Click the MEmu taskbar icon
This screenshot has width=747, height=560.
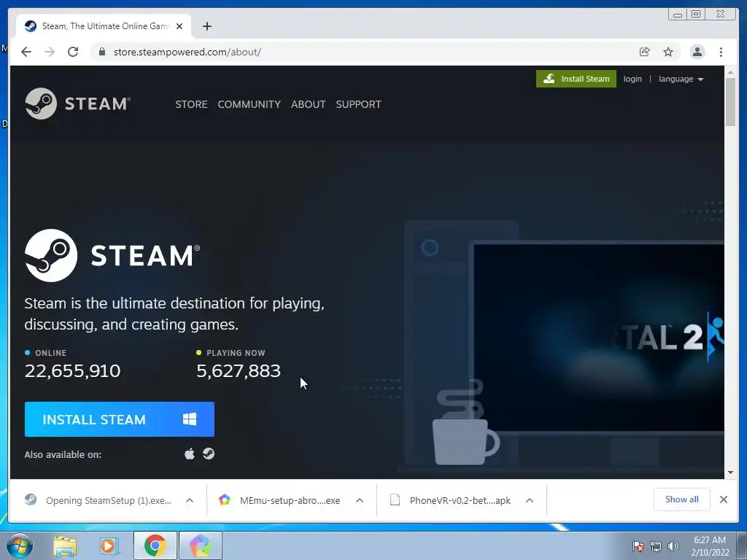201,545
